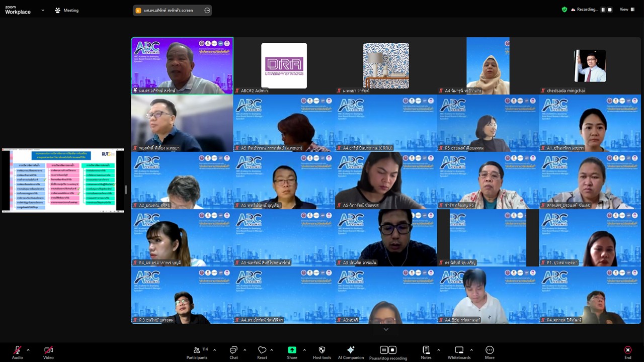Open the Participants panel showing 114

(x=197, y=352)
